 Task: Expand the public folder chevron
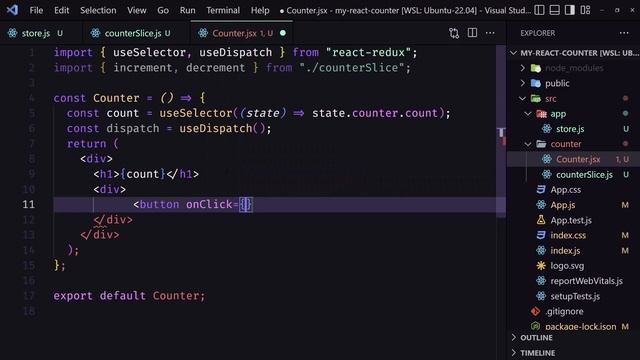pyautogui.click(x=522, y=83)
